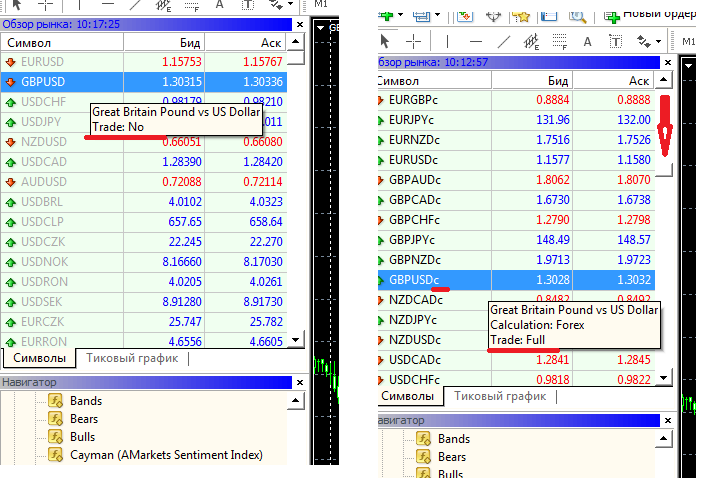Screen dimensions: 711x478
Task: Click Bands indicator icon in left Navigator
Action: [x=56, y=400]
